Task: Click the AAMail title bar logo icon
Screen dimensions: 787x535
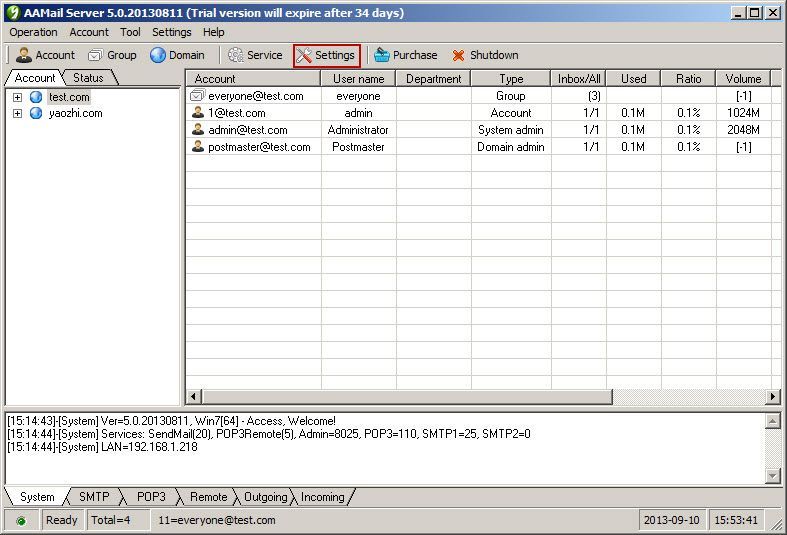Action: pos(13,13)
